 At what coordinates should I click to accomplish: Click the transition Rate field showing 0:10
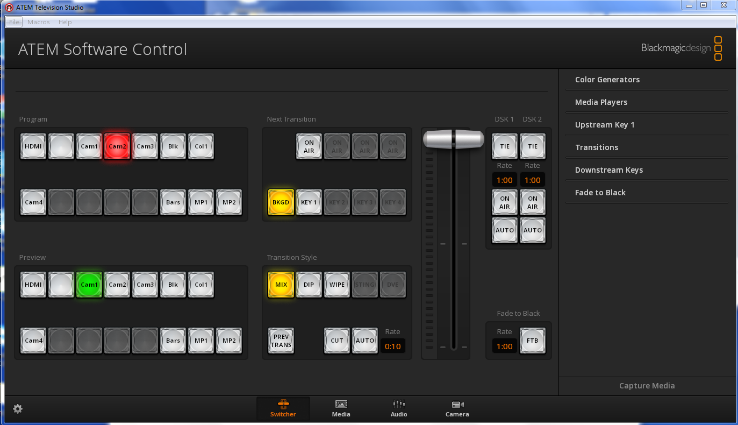point(392,346)
